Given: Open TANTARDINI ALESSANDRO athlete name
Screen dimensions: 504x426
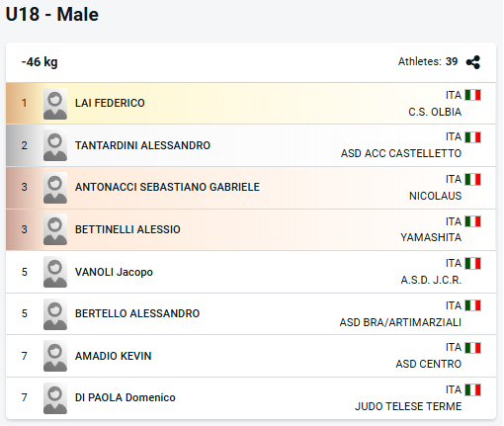Looking at the screenshot, I should coord(142,145).
